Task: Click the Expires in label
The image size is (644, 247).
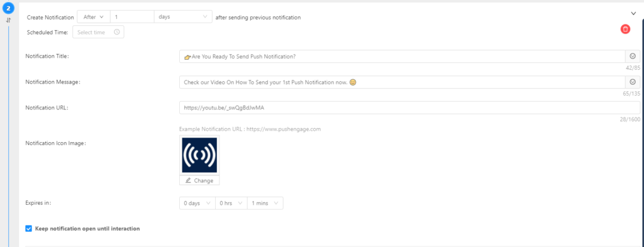Action: pos(38,202)
